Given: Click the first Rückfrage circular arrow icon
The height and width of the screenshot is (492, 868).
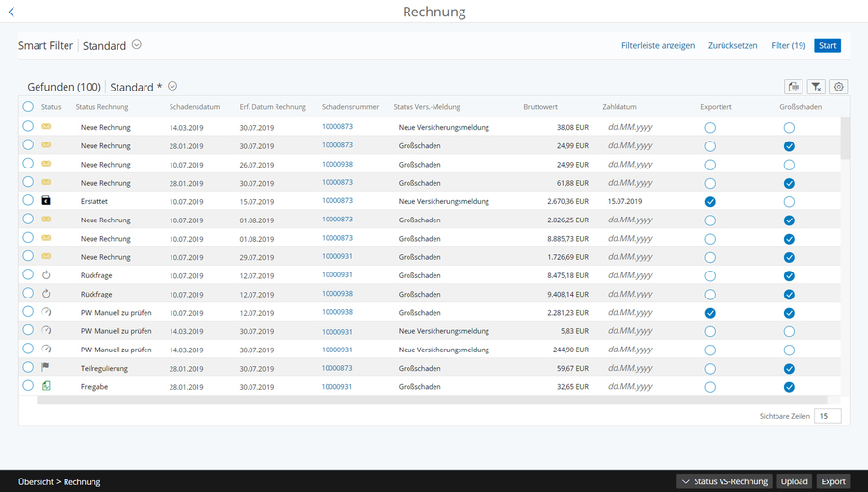Looking at the screenshot, I should tap(46, 275).
